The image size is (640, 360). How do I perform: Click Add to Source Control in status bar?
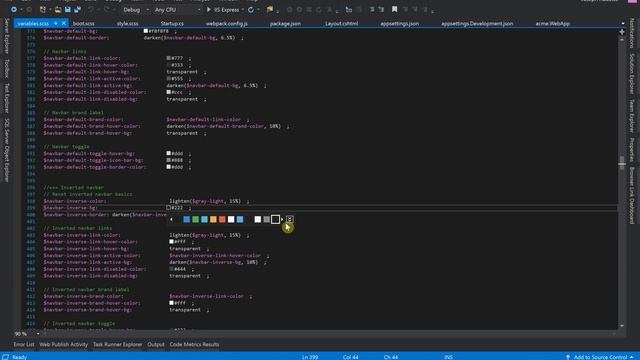tap(600, 357)
